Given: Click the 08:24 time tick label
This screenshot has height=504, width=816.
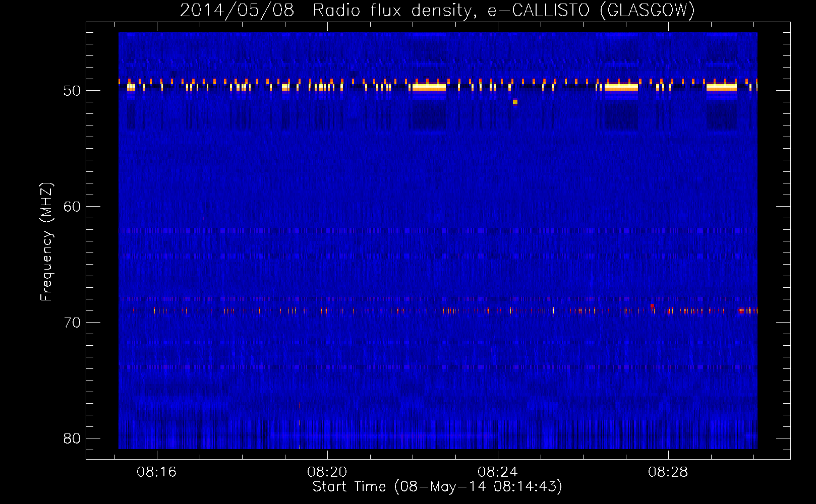Looking at the screenshot, I should 498,472.
